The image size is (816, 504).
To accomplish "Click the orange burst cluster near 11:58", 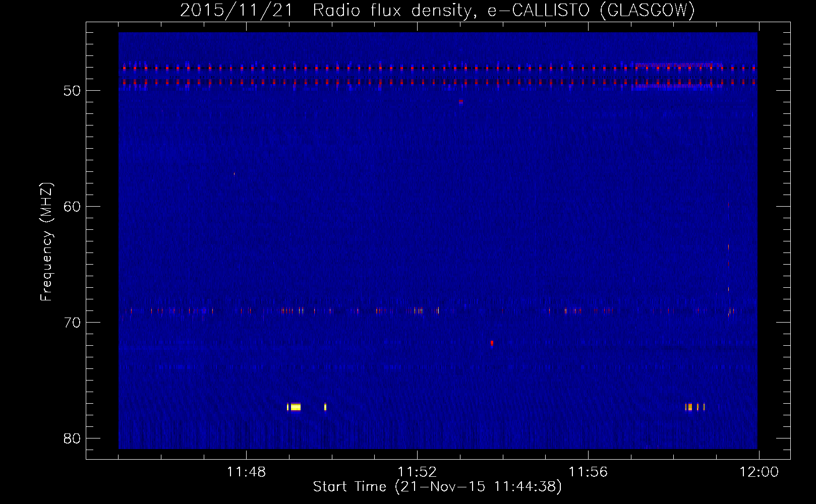I will (x=694, y=407).
